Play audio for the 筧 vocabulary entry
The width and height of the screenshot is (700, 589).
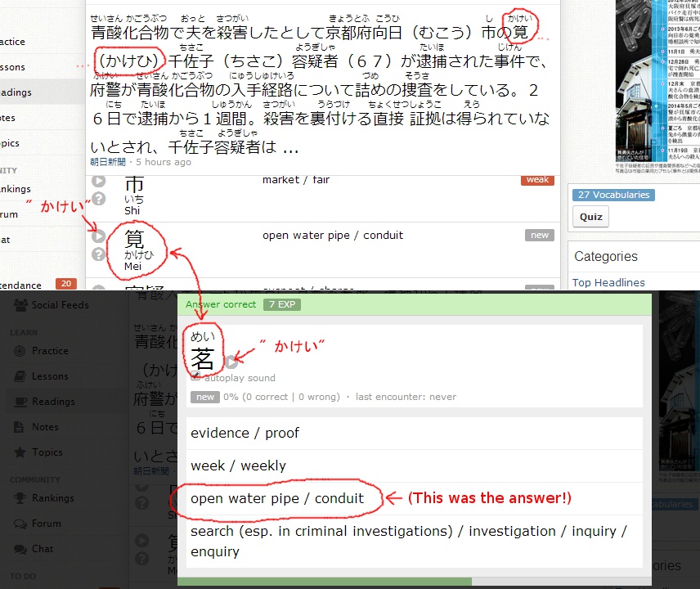99,236
